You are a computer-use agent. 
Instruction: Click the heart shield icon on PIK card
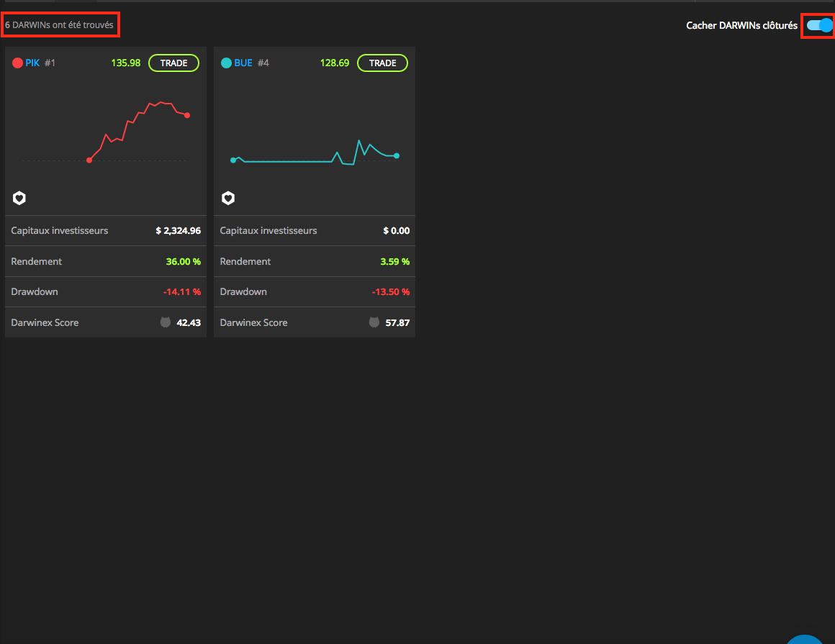(19, 198)
